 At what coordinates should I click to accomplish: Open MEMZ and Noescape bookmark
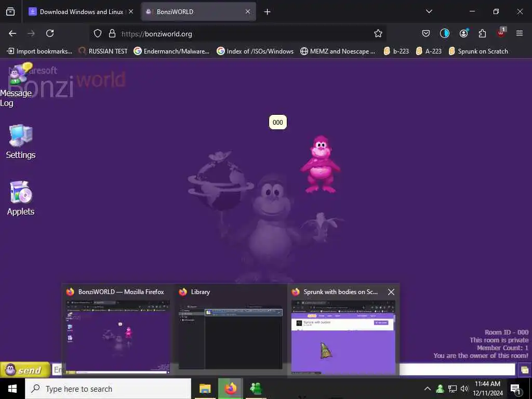tap(338, 51)
